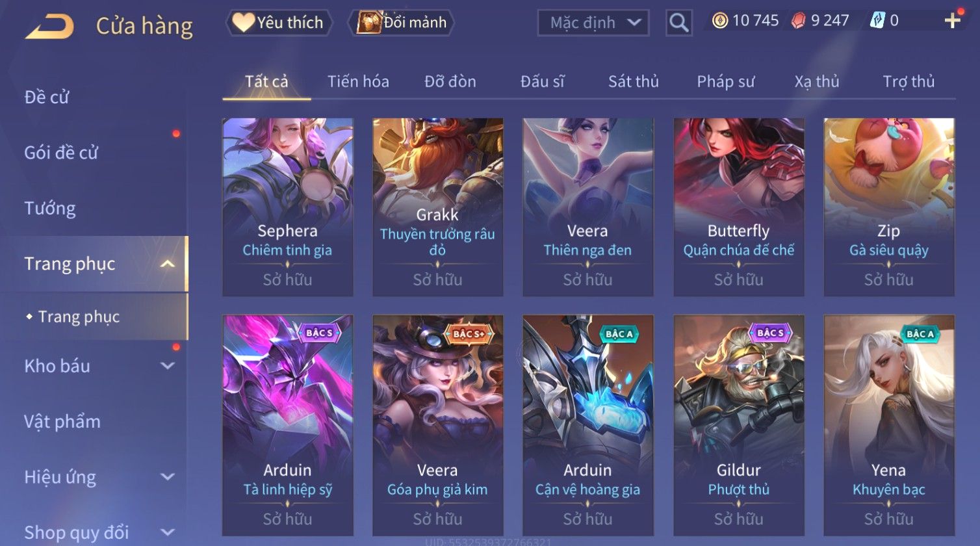Expand the Hiệu ứng sidebar section
Viewport: 980px width, 546px height.
click(x=167, y=477)
